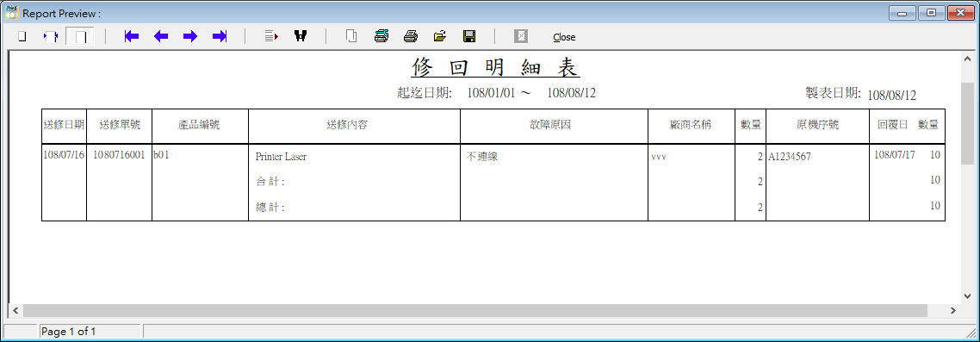Print the report
This screenshot has height=342, width=980.
[x=411, y=37]
